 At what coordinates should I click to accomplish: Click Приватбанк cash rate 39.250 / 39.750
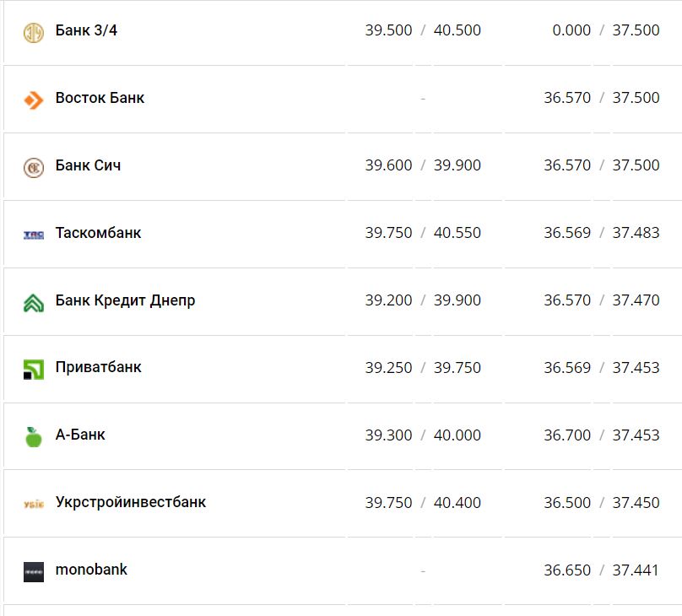(423, 368)
